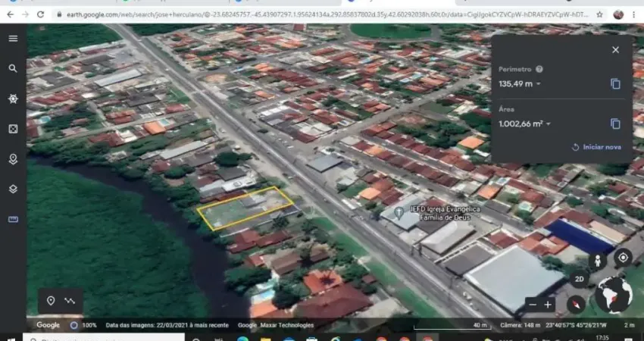
Task: Click the globe thumbnail in corner
Action: tap(614, 295)
